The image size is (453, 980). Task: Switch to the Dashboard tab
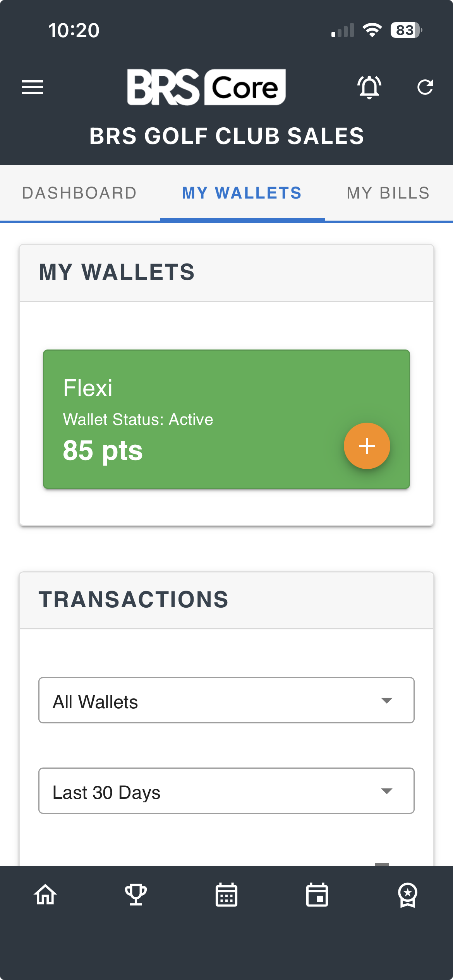[x=79, y=193]
